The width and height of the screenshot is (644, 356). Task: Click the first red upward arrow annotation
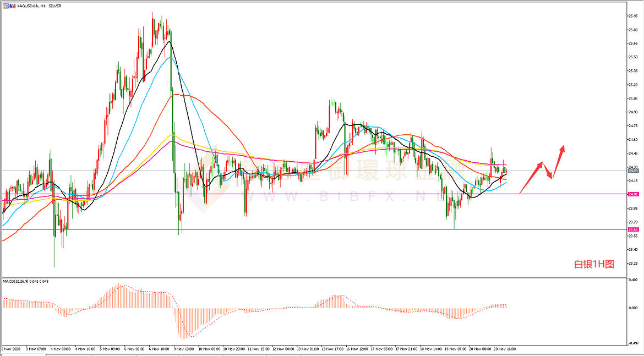coord(531,176)
